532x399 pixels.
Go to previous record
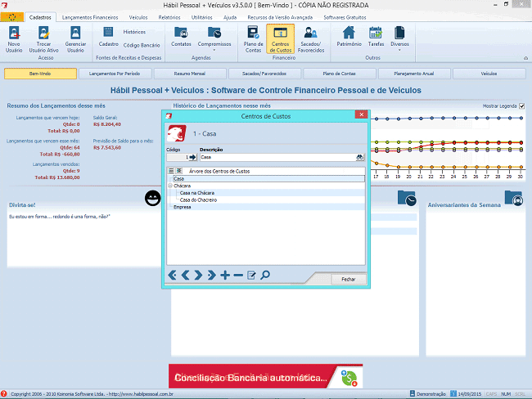(x=185, y=275)
